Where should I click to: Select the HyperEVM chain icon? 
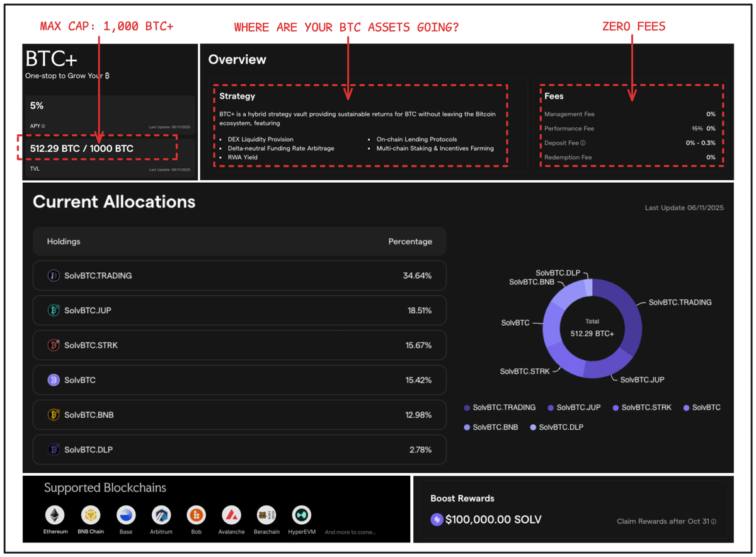302,515
